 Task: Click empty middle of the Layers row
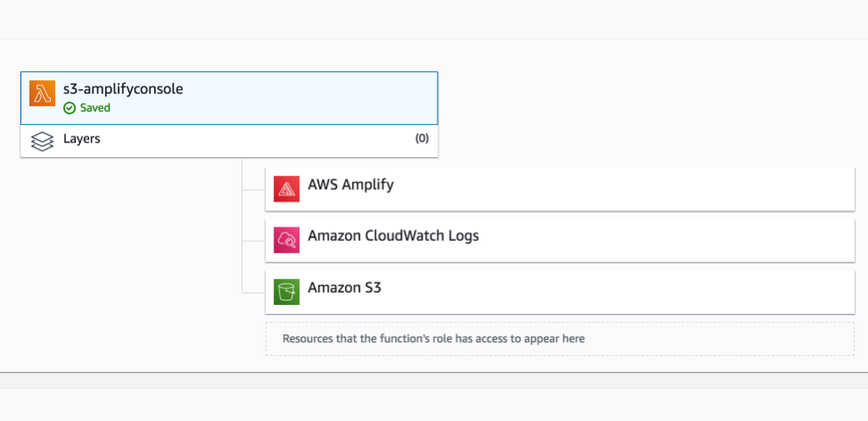point(250,140)
